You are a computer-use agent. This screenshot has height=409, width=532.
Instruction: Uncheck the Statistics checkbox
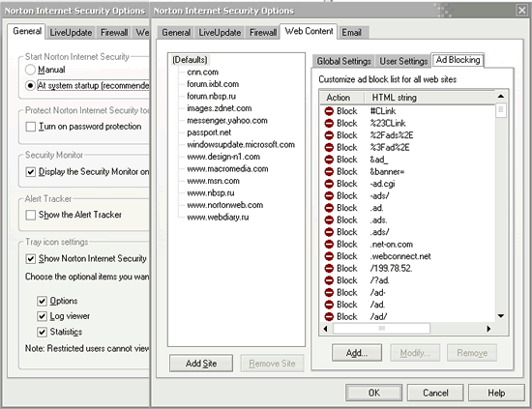(42, 332)
